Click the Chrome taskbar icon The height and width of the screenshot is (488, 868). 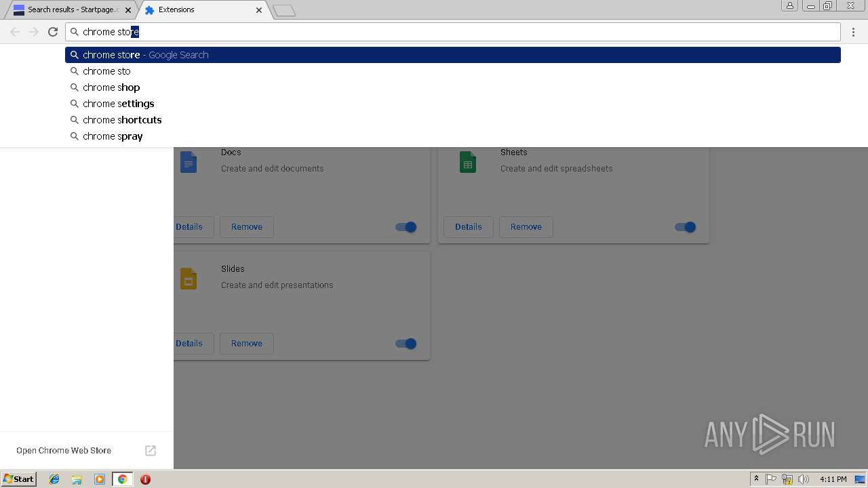tap(122, 479)
